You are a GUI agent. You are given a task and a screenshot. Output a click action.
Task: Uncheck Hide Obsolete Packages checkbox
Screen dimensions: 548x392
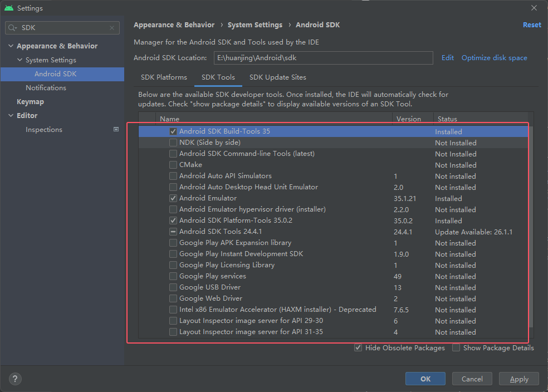pyautogui.click(x=358, y=347)
